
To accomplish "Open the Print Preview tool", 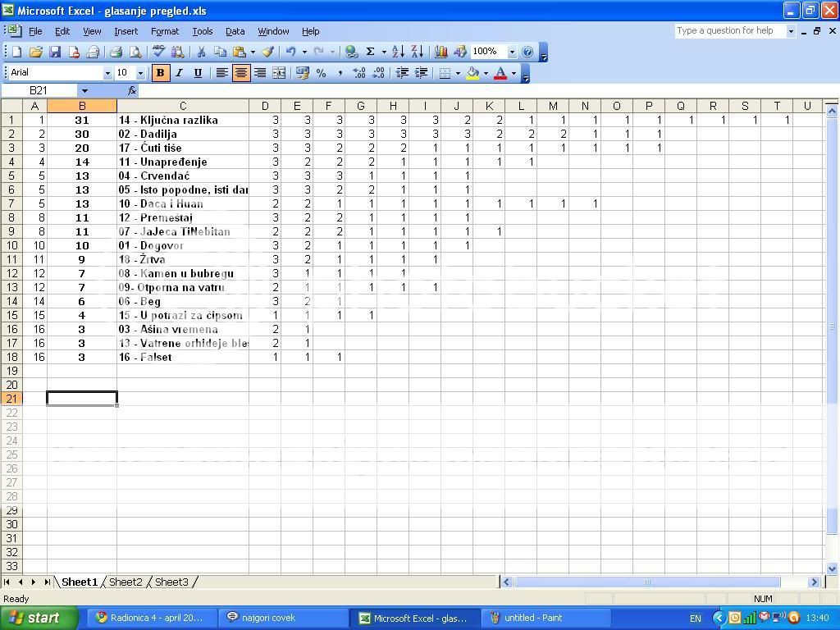I will pos(135,52).
